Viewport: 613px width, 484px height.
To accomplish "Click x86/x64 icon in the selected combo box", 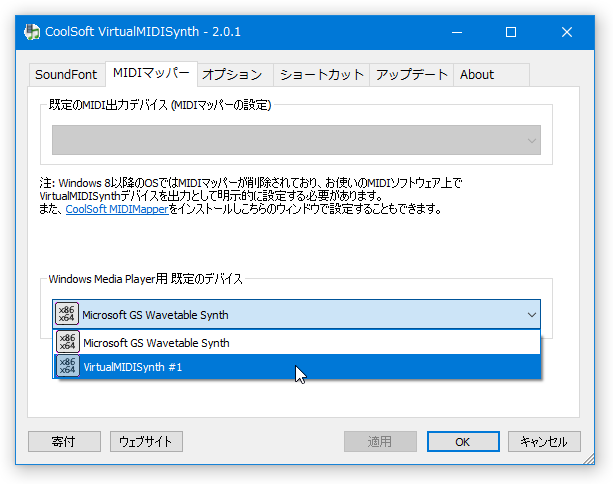I will (66, 314).
